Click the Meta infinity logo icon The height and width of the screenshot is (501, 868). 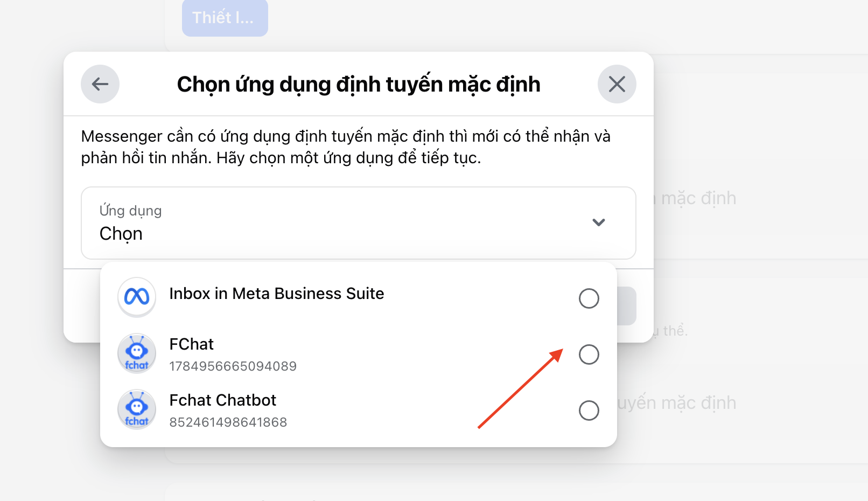(137, 297)
